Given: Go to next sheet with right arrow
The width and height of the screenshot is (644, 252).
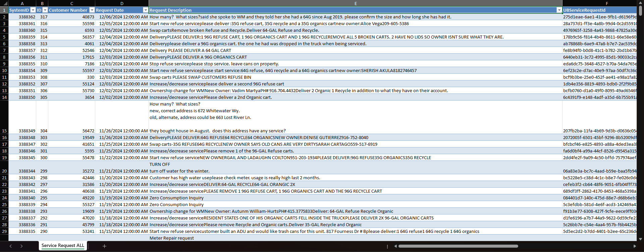Looking at the screenshot, I should [x=21, y=246].
